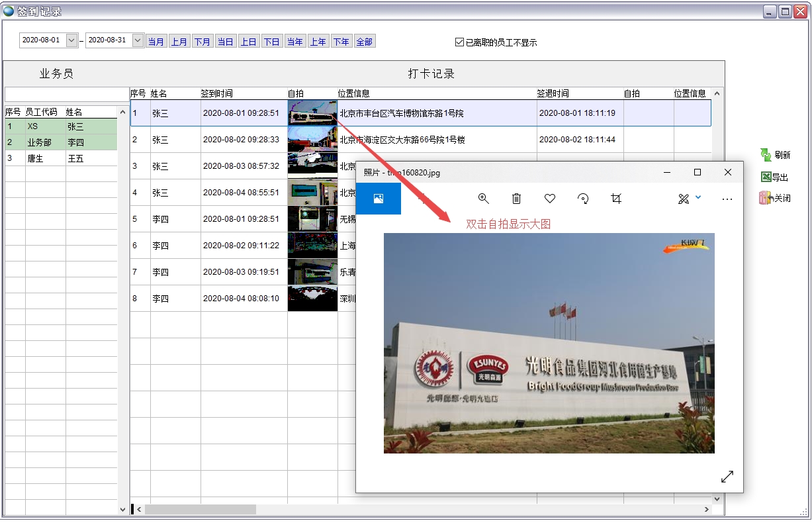Click the fullscreen expand arrow icon
The image size is (812, 523).
(727, 477)
